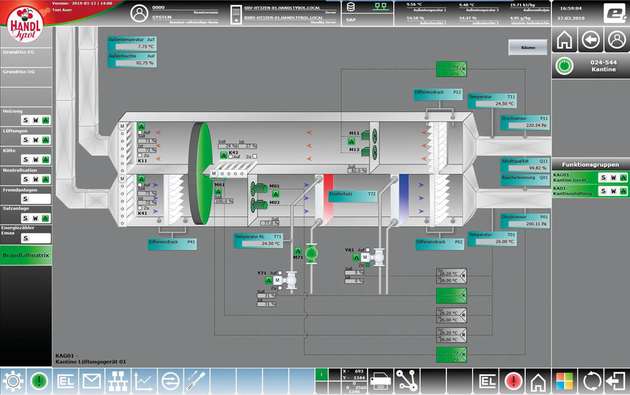
Task: Select the Lüftungen group in left sidebar
Action: click(x=26, y=136)
